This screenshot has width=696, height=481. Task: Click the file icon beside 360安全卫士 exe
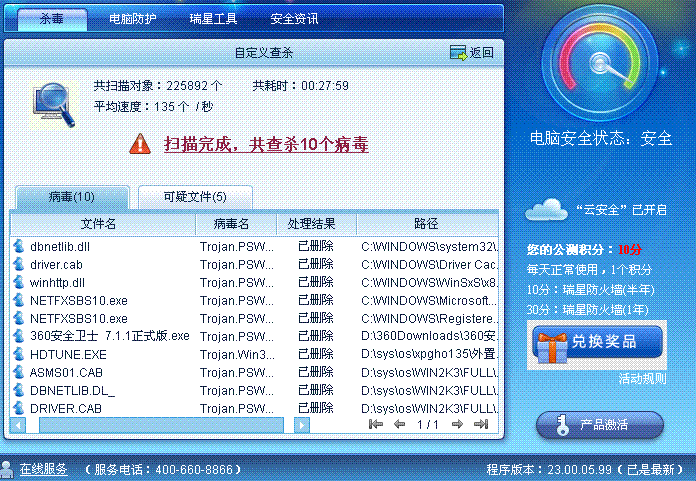point(19,336)
